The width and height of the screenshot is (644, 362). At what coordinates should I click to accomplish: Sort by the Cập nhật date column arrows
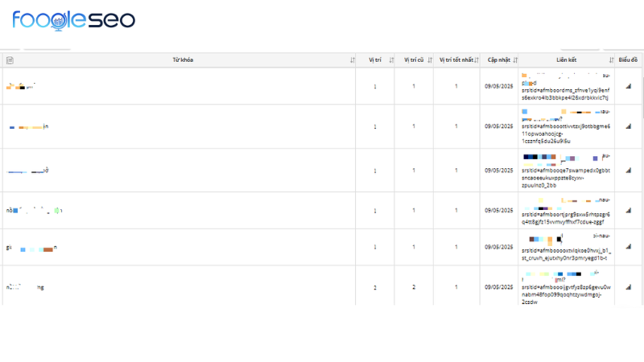pyautogui.click(x=515, y=60)
